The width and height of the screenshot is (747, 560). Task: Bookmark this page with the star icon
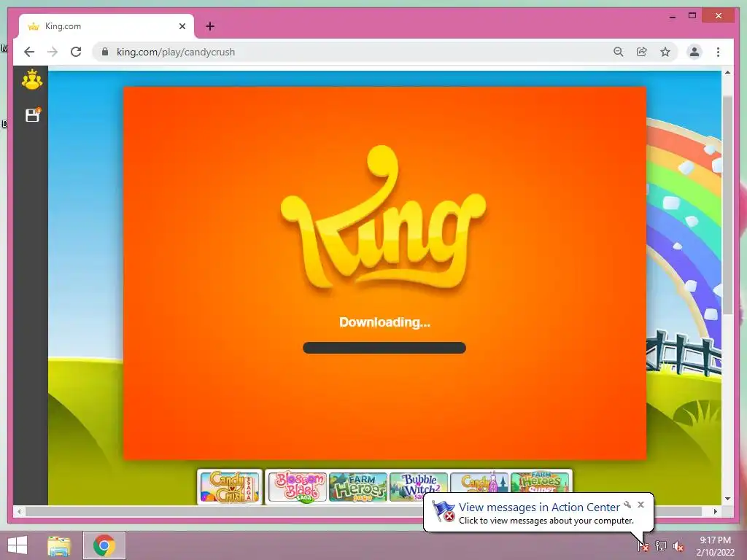[665, 52]
